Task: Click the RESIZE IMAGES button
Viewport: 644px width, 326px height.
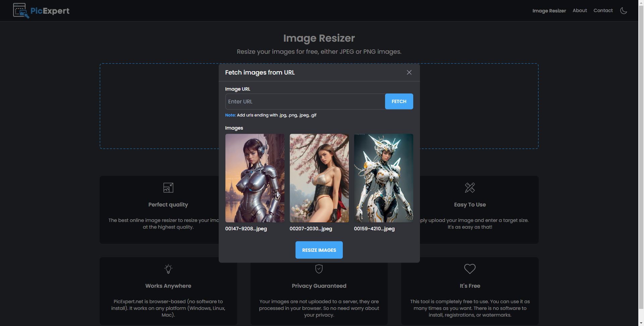Action: (319, 250)
